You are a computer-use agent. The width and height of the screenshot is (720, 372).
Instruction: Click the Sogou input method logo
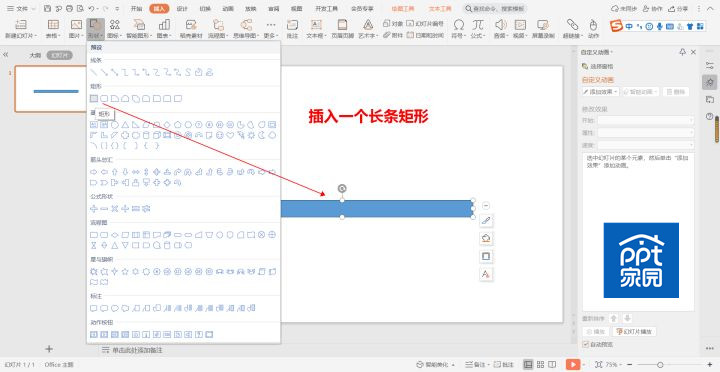(x=616, y=26)
